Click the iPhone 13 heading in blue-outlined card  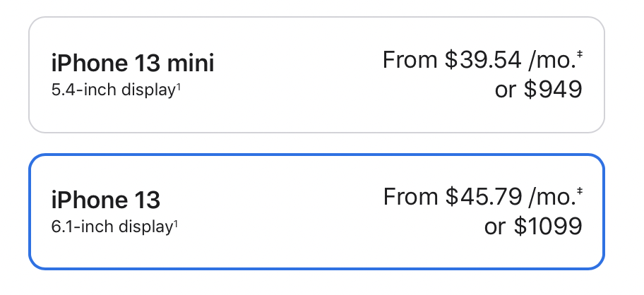click(106, 200)
